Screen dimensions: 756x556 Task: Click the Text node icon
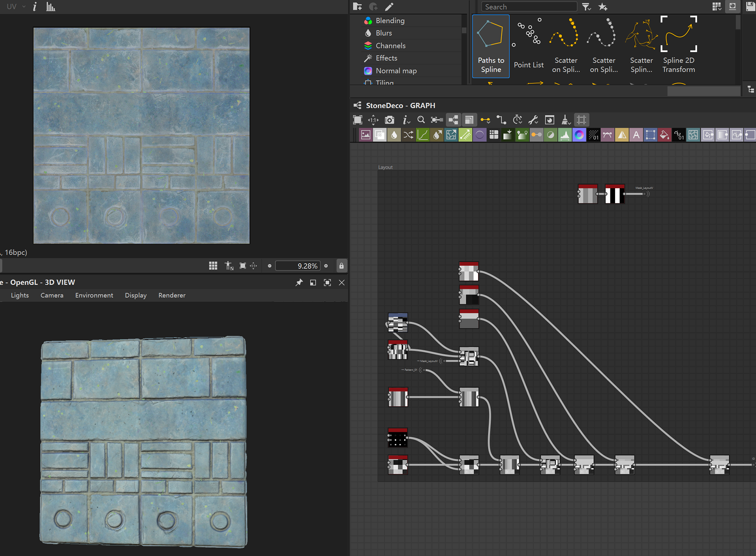point(636,135)
